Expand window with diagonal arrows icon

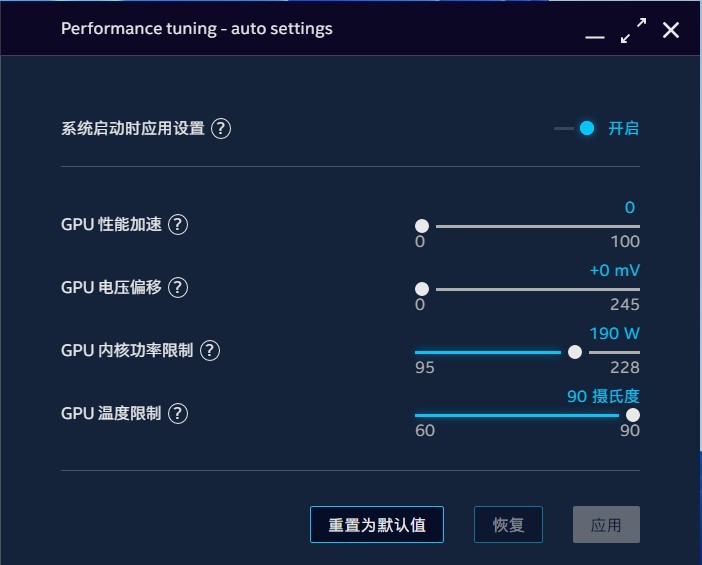click(x=633, y=31)
